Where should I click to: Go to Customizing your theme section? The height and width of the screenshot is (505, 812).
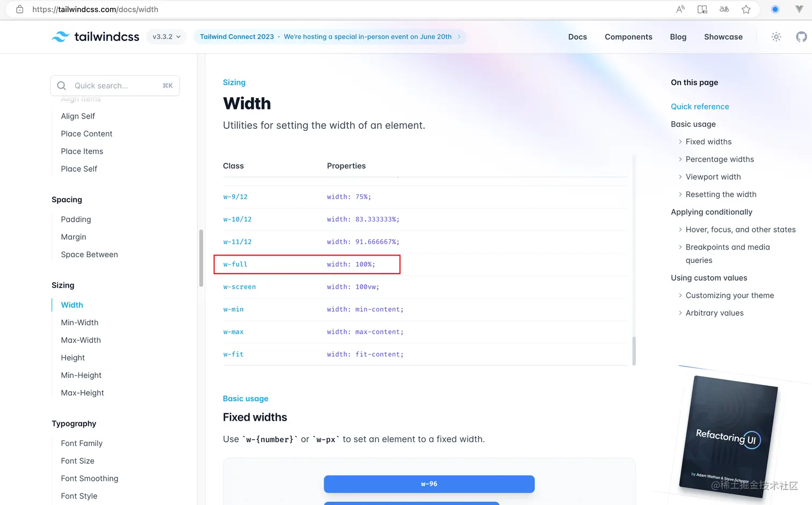[729, 296]
